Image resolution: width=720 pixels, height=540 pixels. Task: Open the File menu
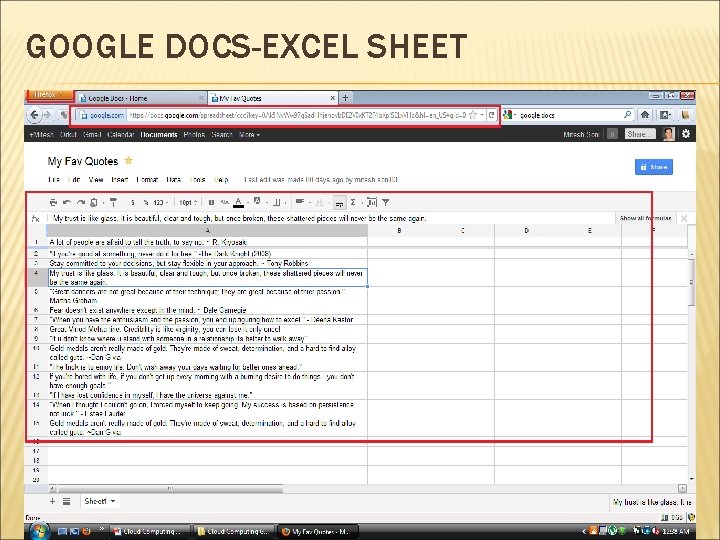tap(54, 180)
